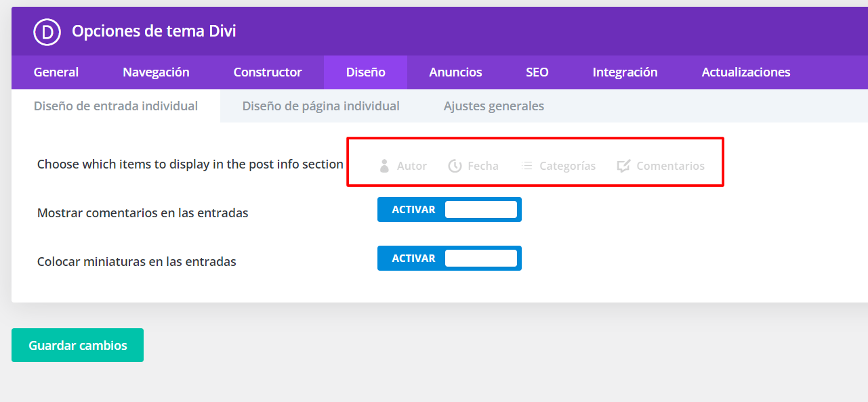Open the Actualizaciones tab
The width and height of the screenshot is (868, 402).
point(746,72)
